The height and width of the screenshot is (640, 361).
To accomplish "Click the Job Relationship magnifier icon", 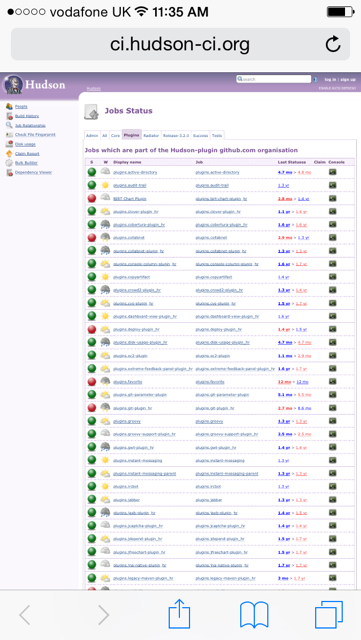I will tap(9, 125).
